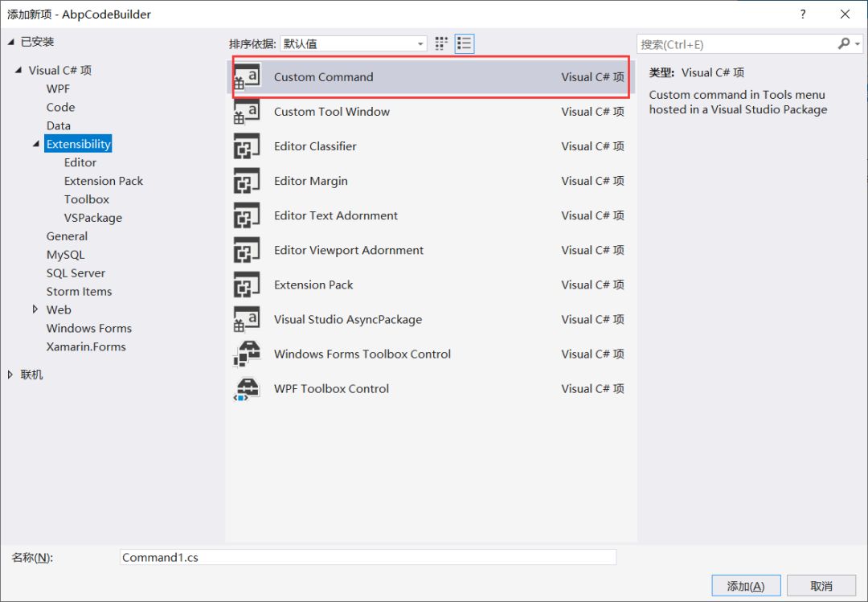Screen dimensions: 868x602
Task: Choose the Editor Margin template name
Action: coord(310,181)
